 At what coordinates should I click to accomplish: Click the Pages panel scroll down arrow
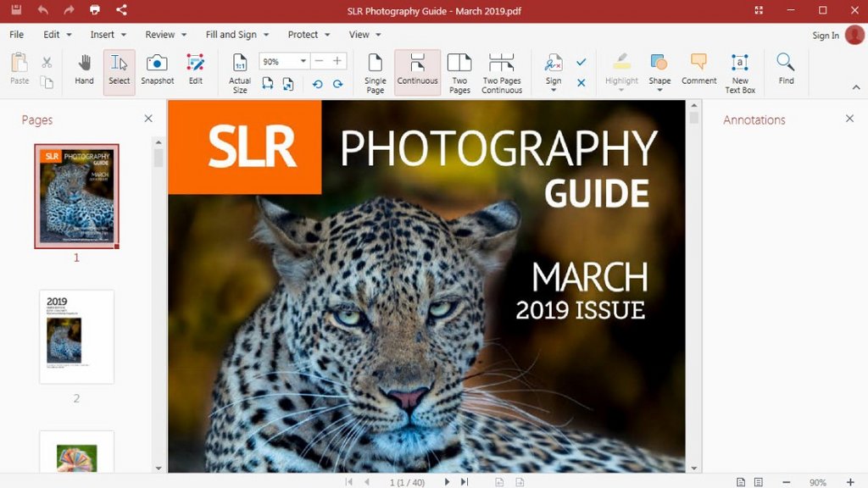159,468
